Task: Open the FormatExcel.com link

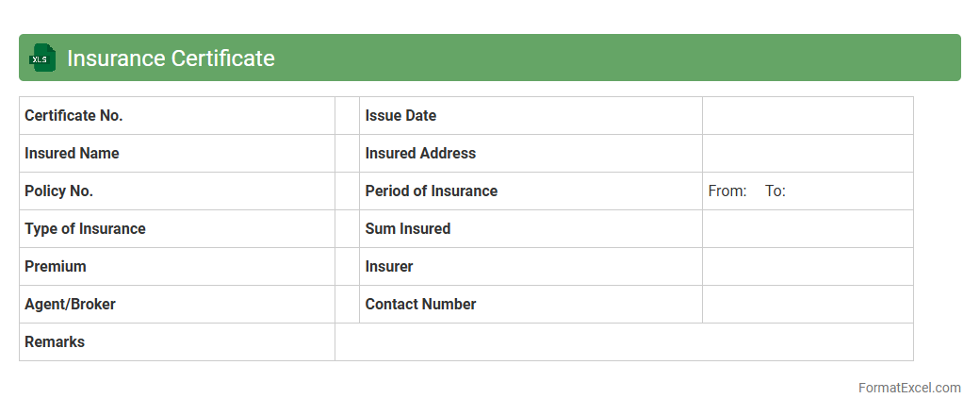Action: 909,388
